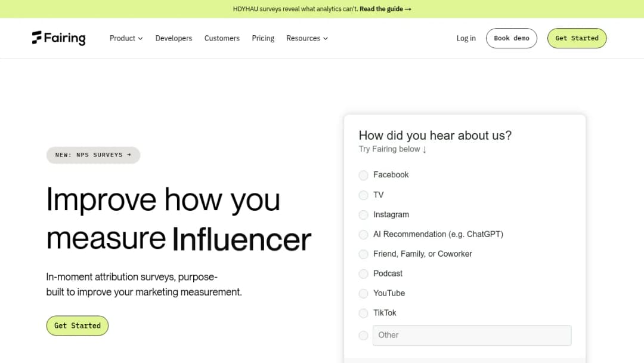Image resolution: width=644 pixels, height=363 pixels.
Task: Click the 'How did you hear about us?' heading
Action: [435, 136]
